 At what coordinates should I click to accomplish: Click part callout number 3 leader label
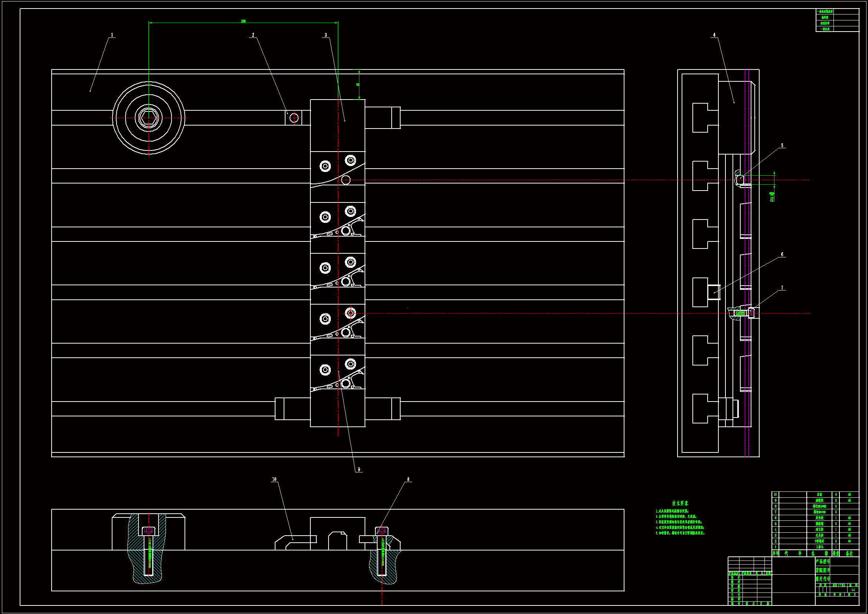(x=326, y=35)
